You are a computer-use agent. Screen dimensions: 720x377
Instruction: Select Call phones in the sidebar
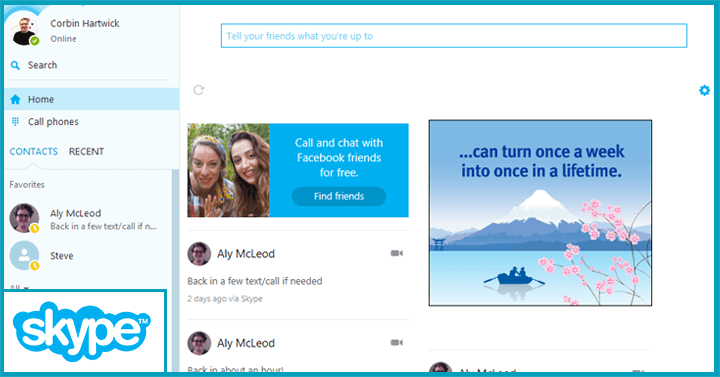click(x=92, y=122)
